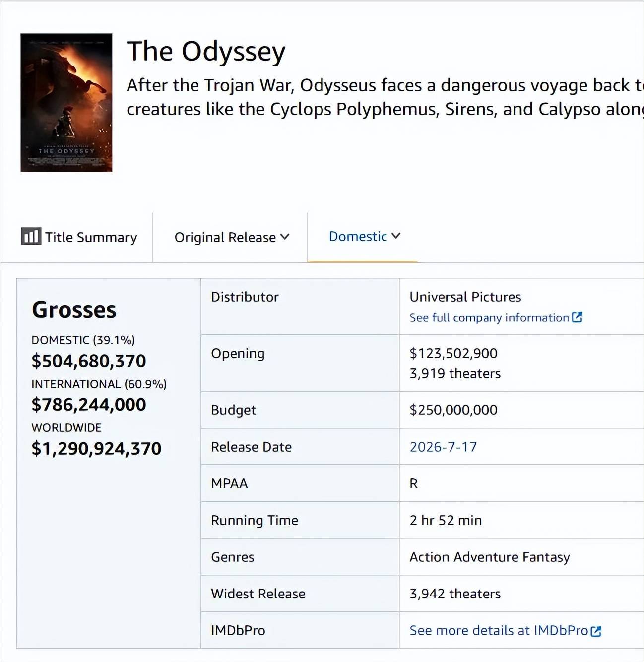Open See full company information link
644x662 pixels.
(489, 317)
